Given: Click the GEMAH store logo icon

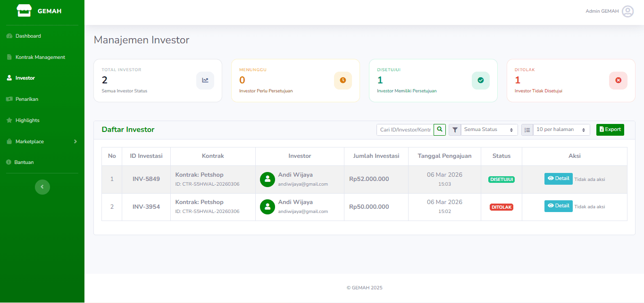Looking at the screenshot, I should 24,11.
